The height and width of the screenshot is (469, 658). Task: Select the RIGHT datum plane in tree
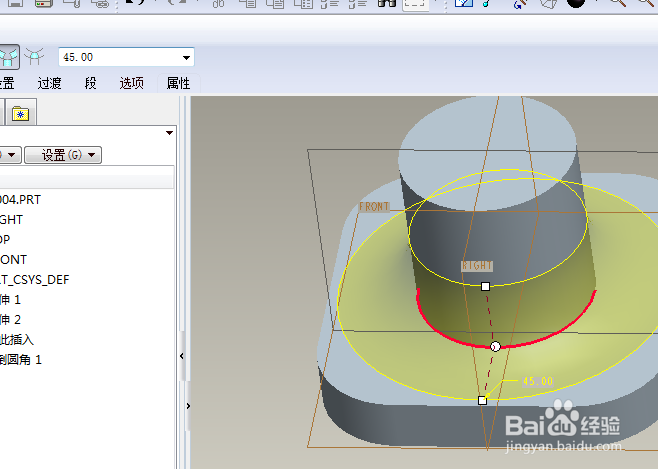coord(11,220)
